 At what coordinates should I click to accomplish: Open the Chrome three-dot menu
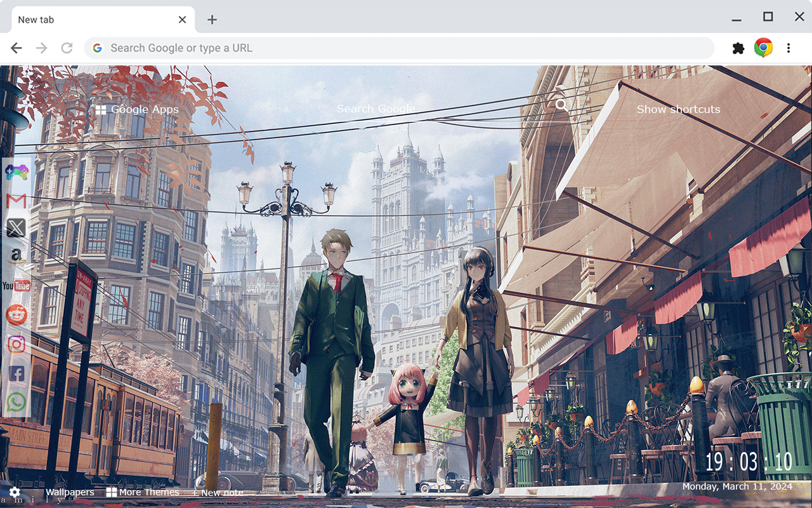(789, 47)
